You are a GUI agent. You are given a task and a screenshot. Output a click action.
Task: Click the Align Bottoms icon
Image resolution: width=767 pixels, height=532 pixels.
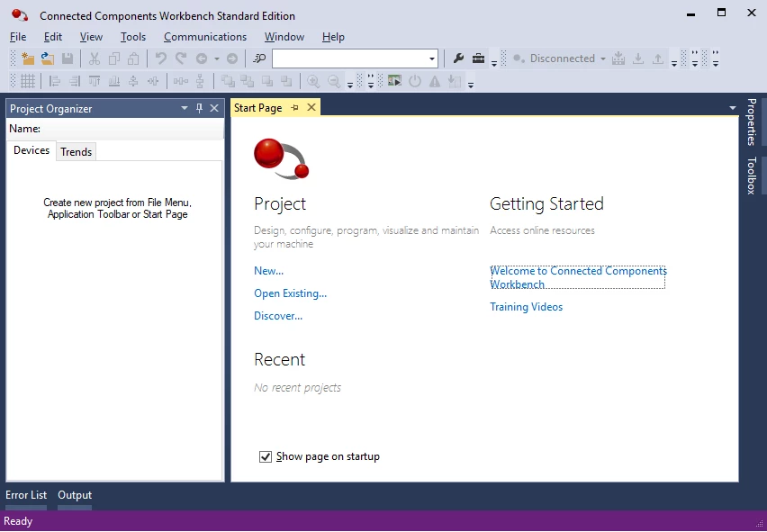point(114,81)
